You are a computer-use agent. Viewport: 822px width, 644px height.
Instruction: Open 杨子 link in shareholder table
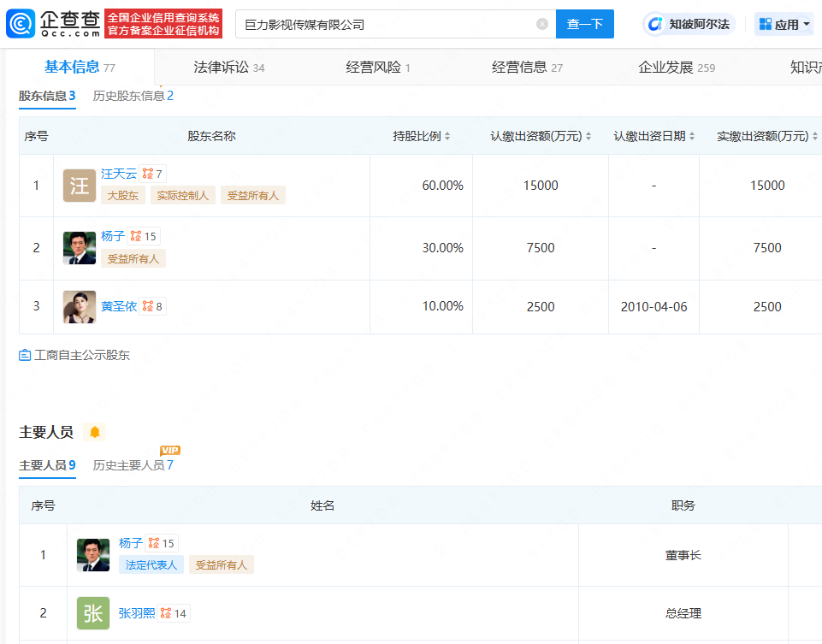pos(113,236)
